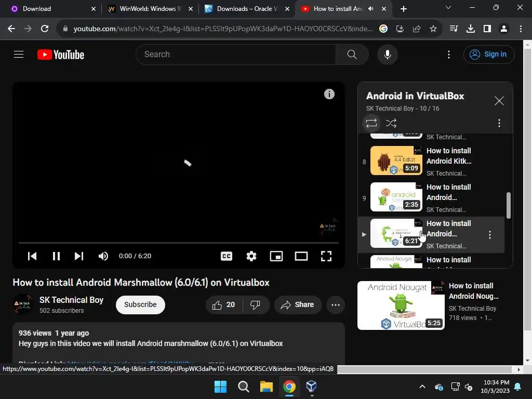532x399 pixels.
Task: Open Chrome three-dot menu
Action: 521,29
